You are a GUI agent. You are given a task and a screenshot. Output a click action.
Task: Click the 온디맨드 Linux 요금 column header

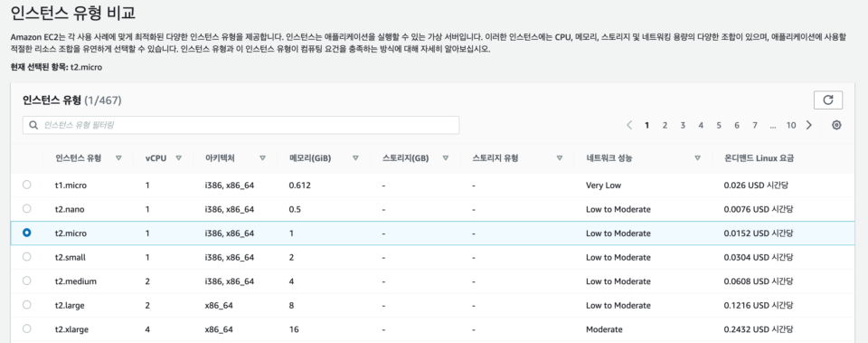[x=759, y=157]
